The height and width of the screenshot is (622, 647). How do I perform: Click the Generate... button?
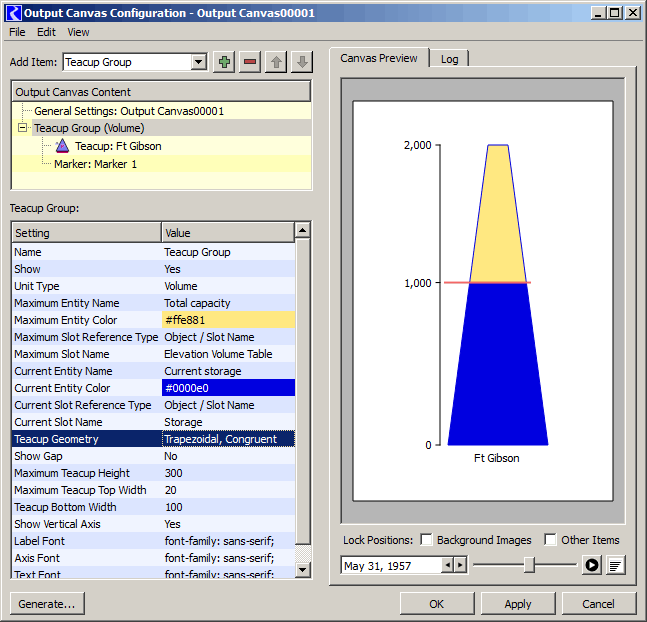point(47,604)
